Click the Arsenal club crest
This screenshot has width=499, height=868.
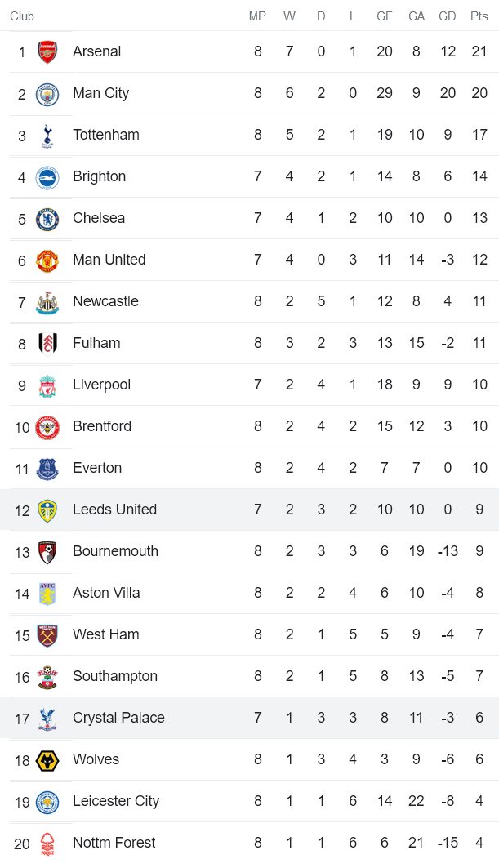47,52
